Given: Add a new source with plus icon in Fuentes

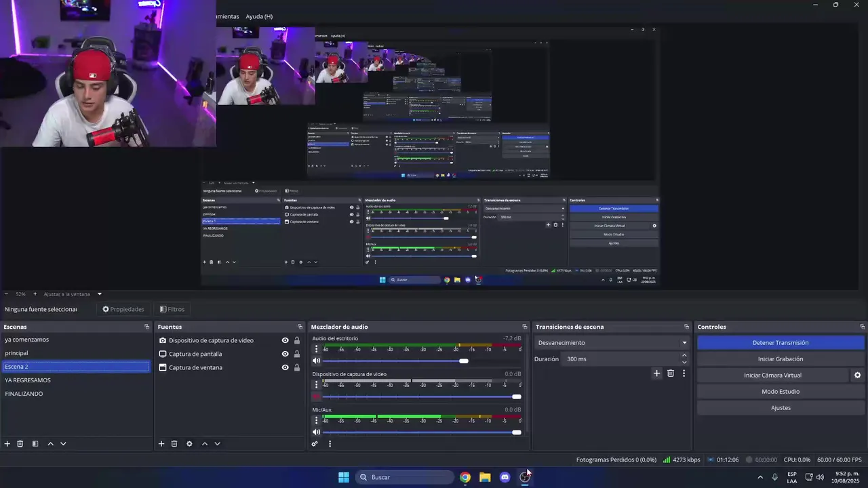Looking at the screenshot, I should click(x=161, y=444).
